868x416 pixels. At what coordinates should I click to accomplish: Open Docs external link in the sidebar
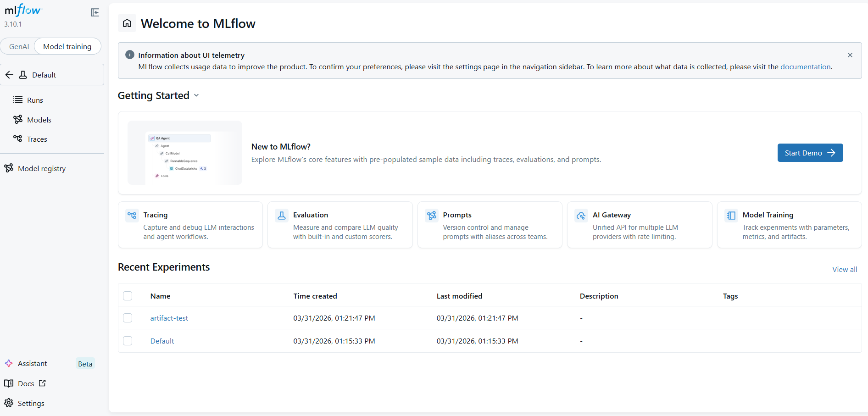26,383
